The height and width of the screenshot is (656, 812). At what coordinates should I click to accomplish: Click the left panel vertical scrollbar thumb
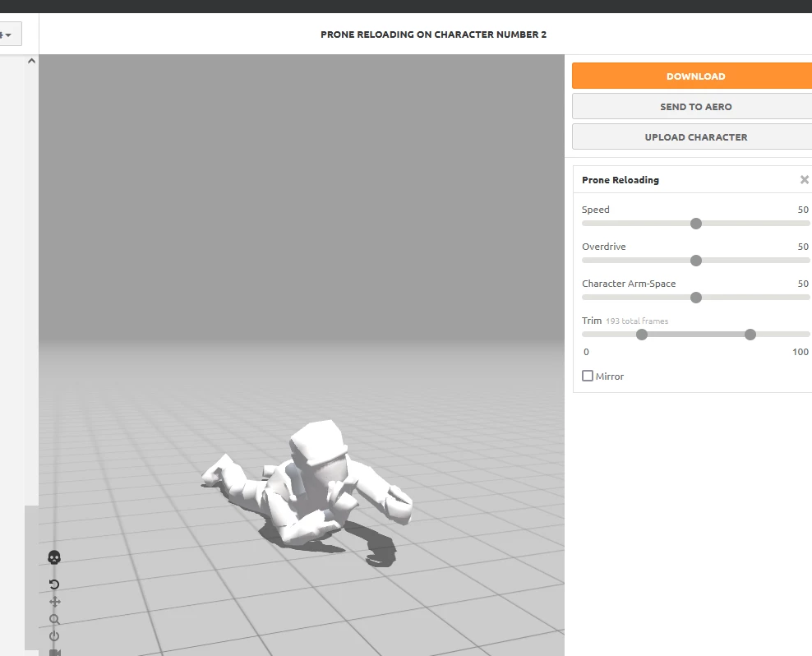(31, 577)
